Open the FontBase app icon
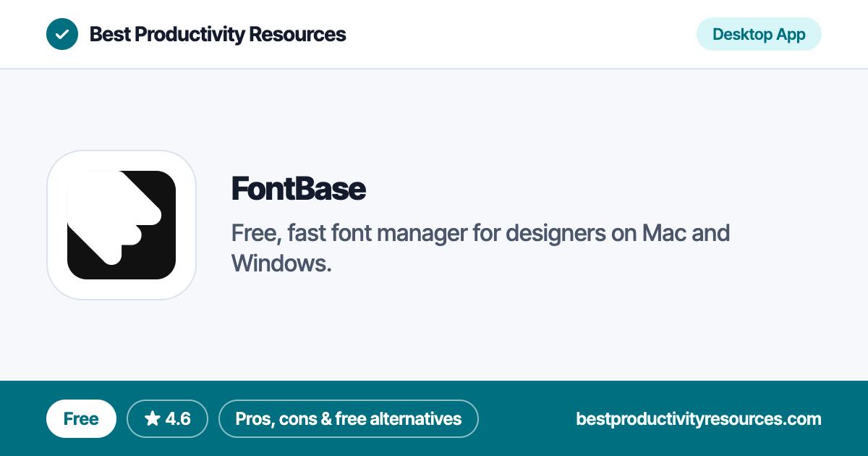The width and height of the screenshot is (868, 456). [x=122, y=225]
